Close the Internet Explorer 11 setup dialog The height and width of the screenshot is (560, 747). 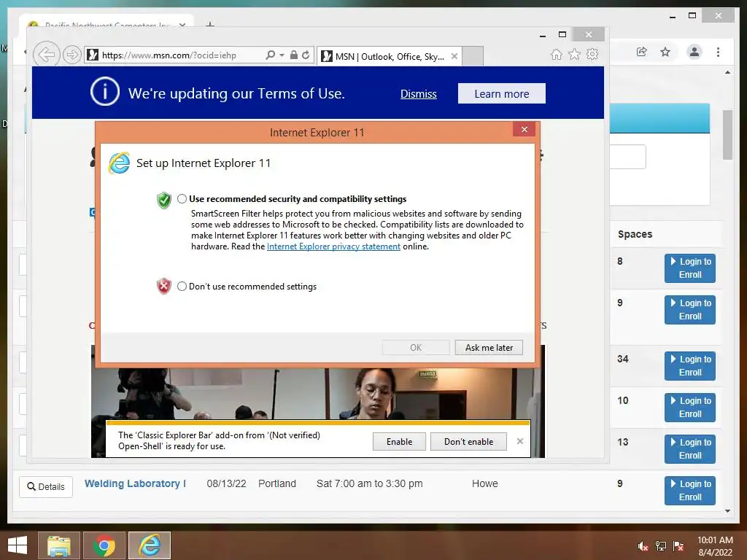click(x=524, y=130)
